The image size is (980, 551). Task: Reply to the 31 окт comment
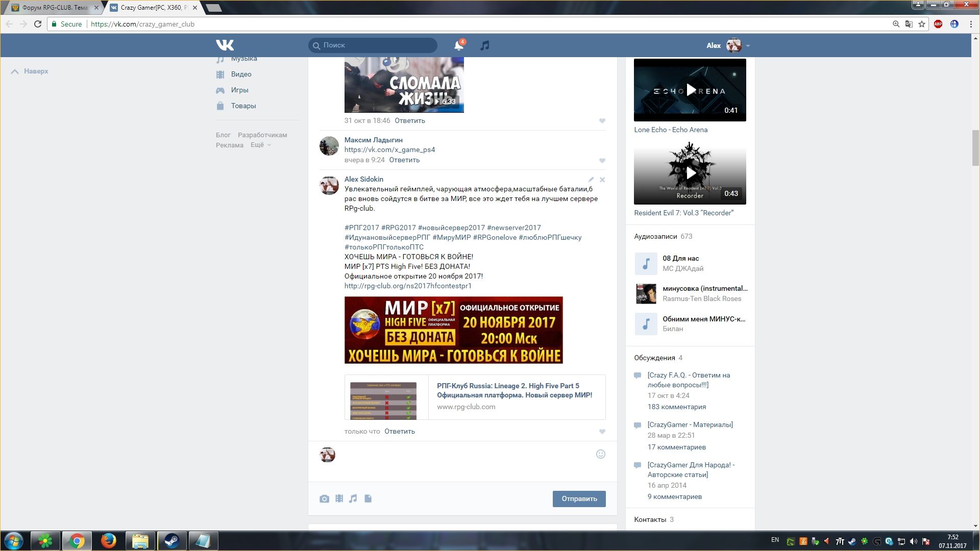(x=409, y=121)
